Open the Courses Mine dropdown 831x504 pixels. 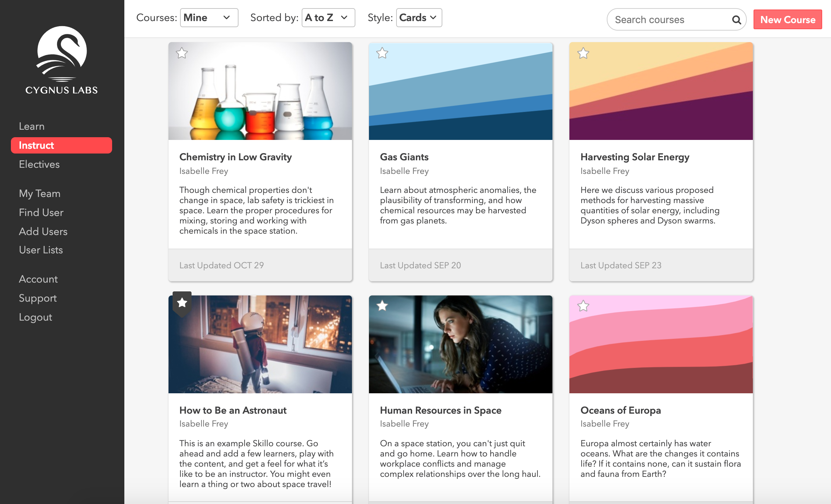tap(209, 18)
